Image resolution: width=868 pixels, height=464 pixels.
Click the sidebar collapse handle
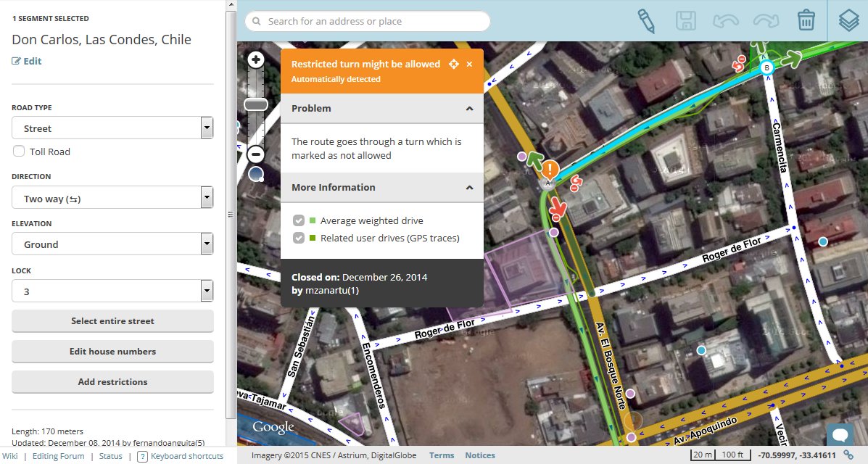point(231,215)
